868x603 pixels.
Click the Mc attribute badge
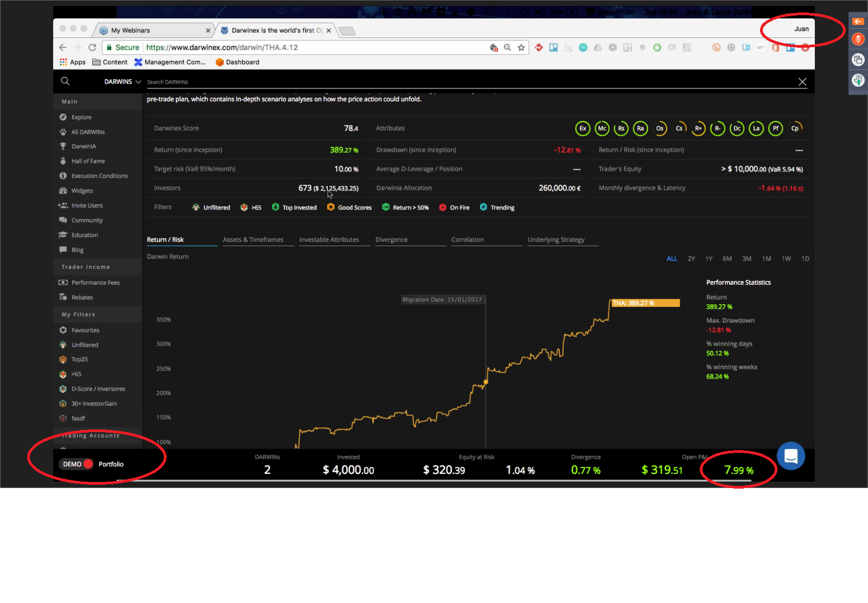602,129
